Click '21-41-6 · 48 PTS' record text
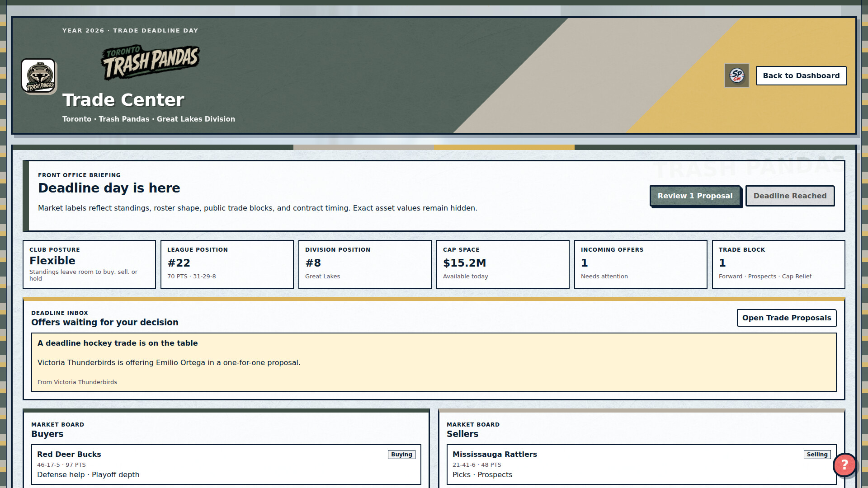Image resolution: width=868 pixels, height=488 pixels. 477,465
